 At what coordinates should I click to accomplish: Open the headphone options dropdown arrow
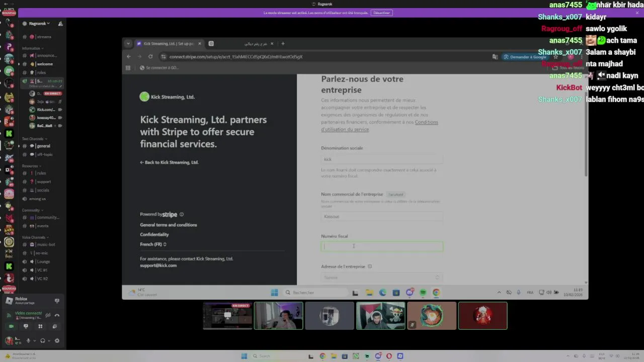click(49, 340)
